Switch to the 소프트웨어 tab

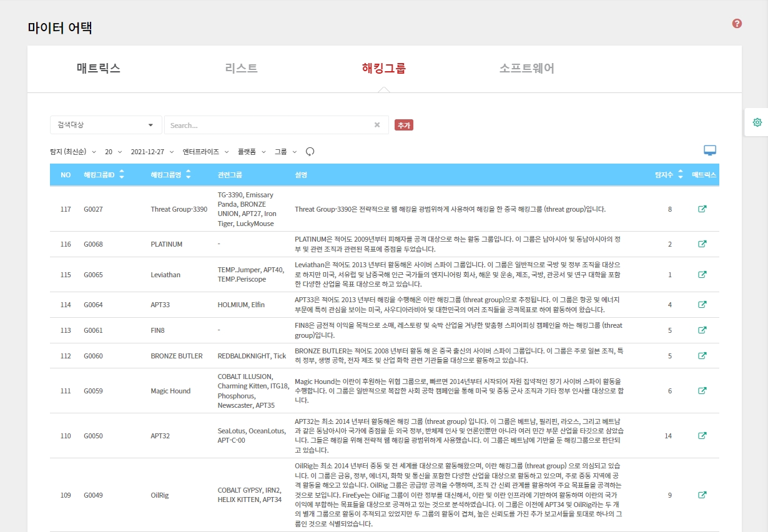(526, 69)
